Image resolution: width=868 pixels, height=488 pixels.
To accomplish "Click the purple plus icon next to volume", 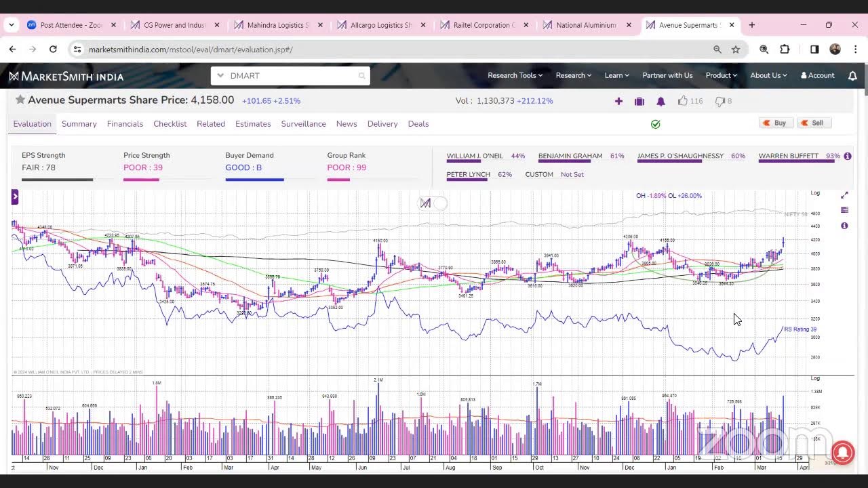I will coord(618,101).
